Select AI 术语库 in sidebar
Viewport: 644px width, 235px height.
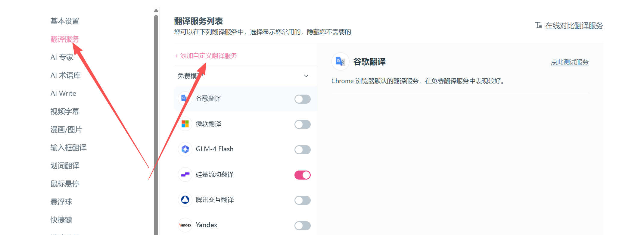point(66,75)
